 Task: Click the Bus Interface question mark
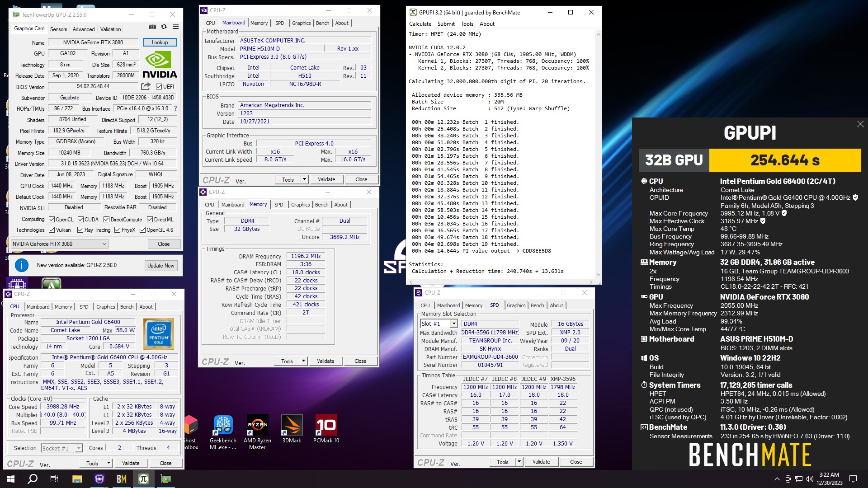point(175,108)
